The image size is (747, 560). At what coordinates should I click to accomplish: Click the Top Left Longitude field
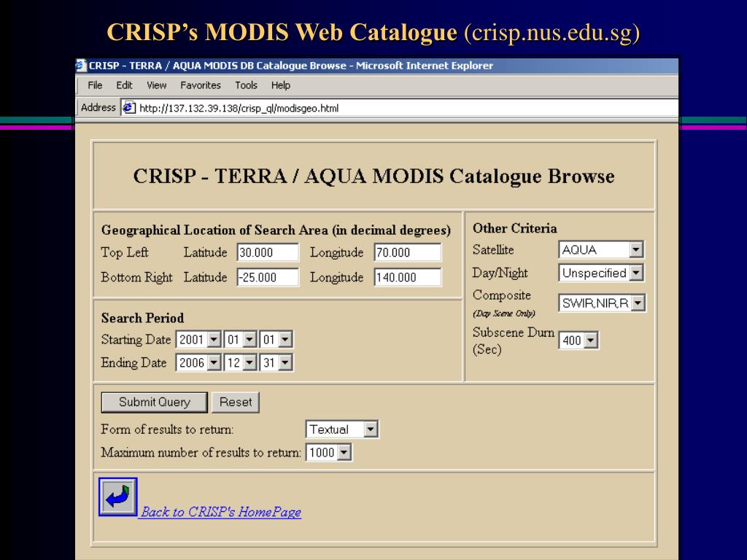coord(407,252)
